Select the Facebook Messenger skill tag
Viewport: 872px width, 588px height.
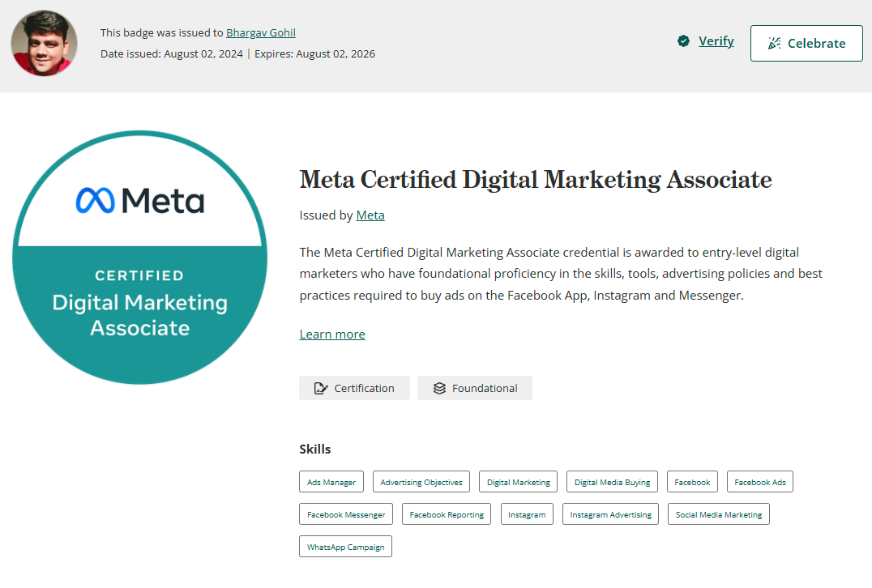click(345, 513)
